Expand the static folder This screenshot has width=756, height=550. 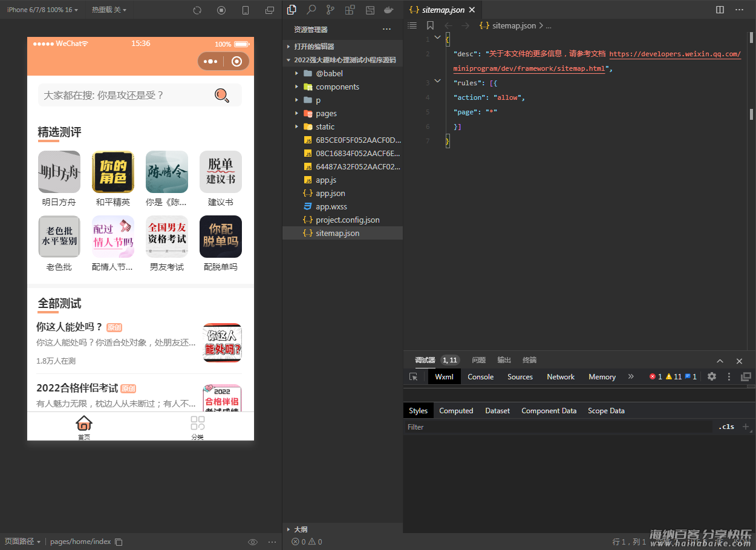tap(342, 126)
